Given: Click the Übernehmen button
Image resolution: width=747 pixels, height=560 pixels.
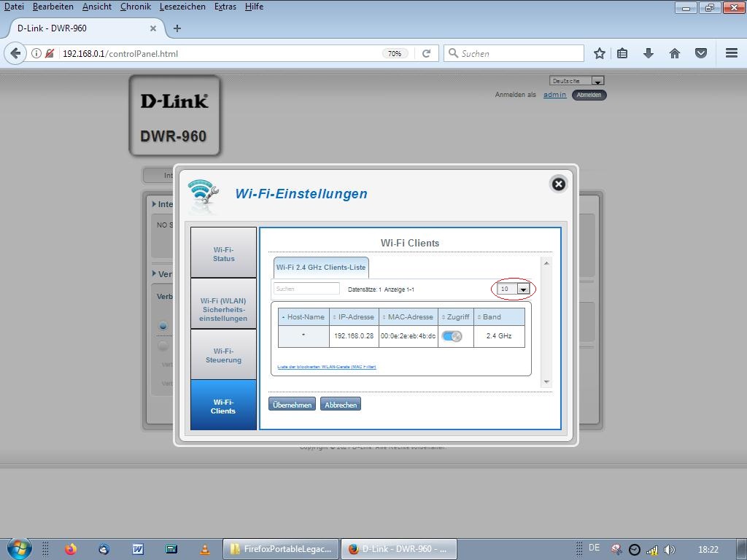Looking at the screenshot, I should (292, 404).
